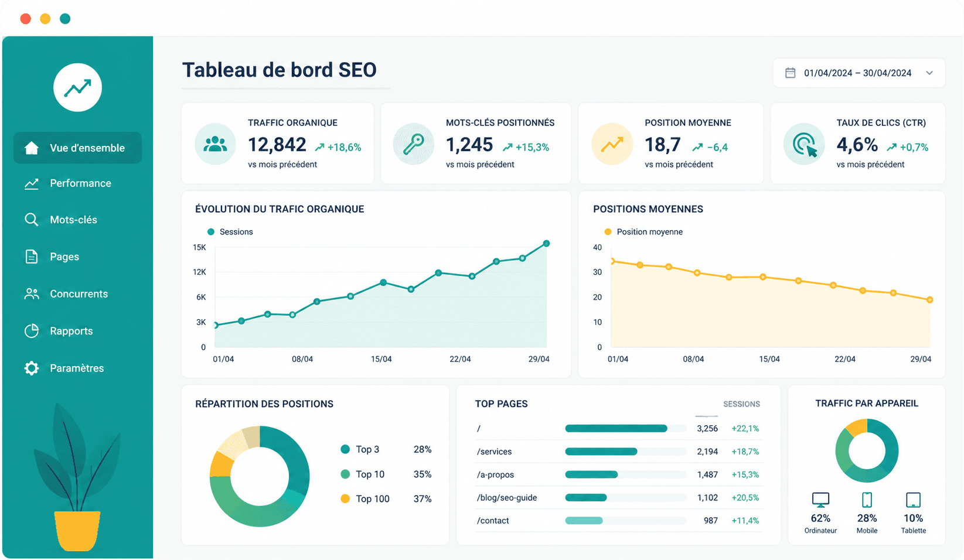Click the progress bar for /contact
The image size is (964, 560).
(625, 521)
